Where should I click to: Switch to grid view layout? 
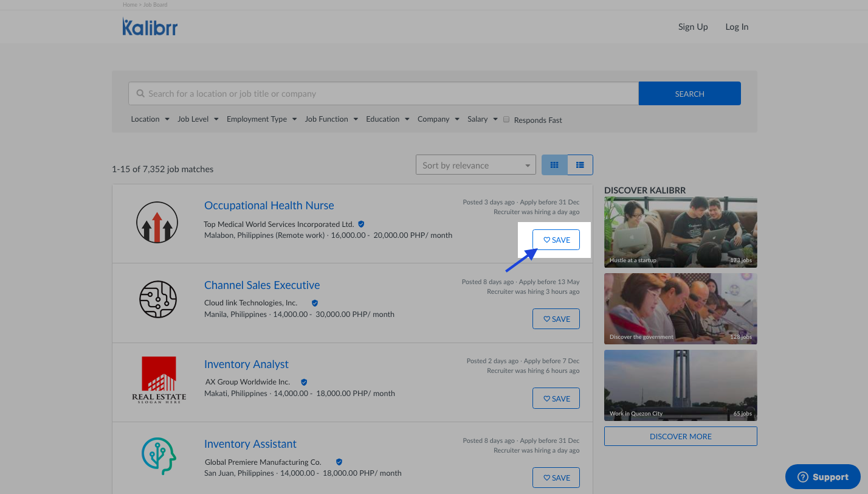coord(554,165)
